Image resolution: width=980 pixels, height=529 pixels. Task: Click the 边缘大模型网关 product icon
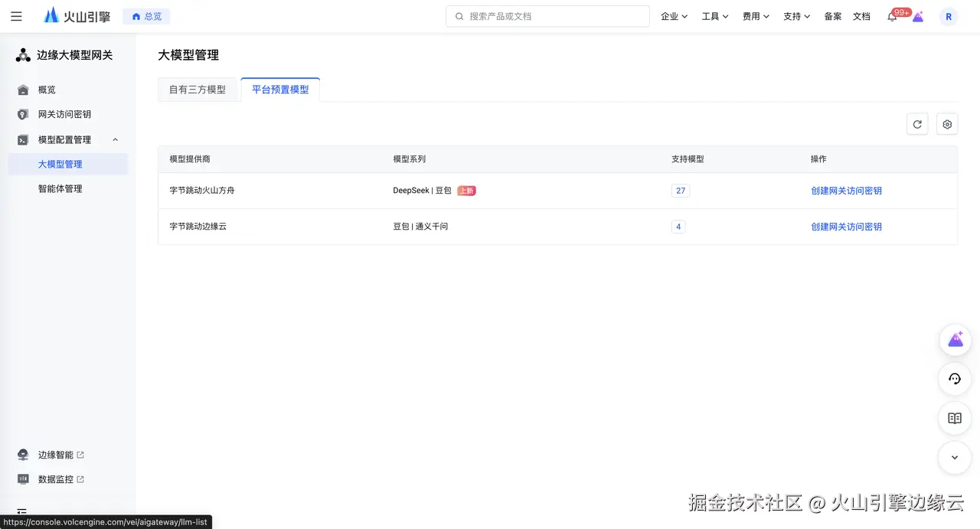pyautogui.click(x=24, y=55)
